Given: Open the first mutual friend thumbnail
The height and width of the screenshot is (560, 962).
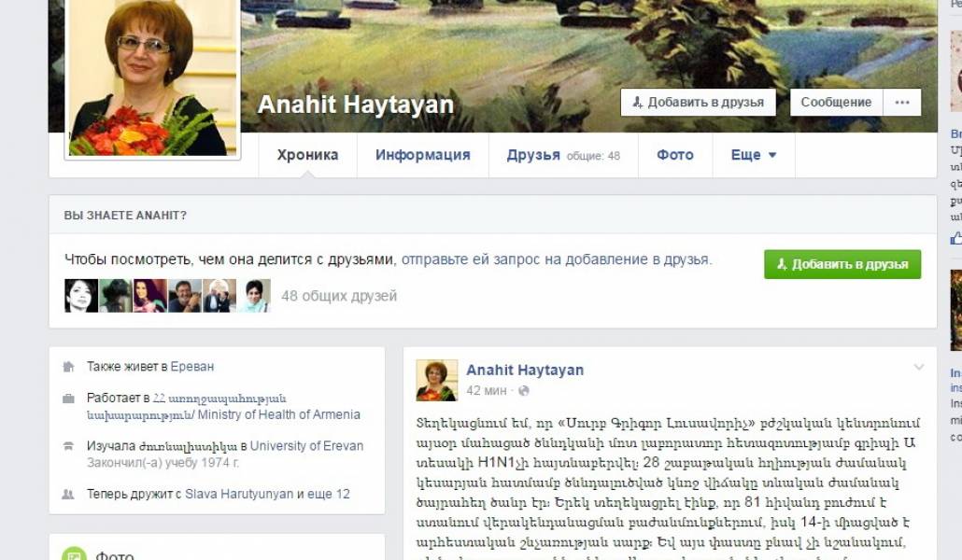Looking at the screenshot, I should click(81, 296).
